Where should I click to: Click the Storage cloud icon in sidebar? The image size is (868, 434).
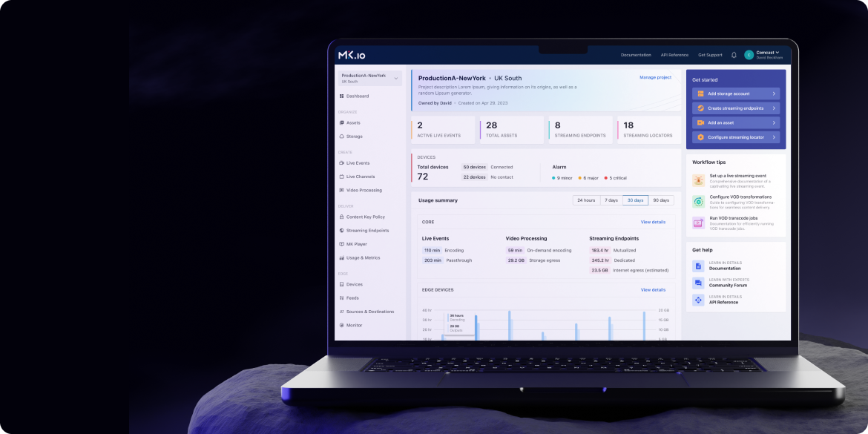click(342, 137)
